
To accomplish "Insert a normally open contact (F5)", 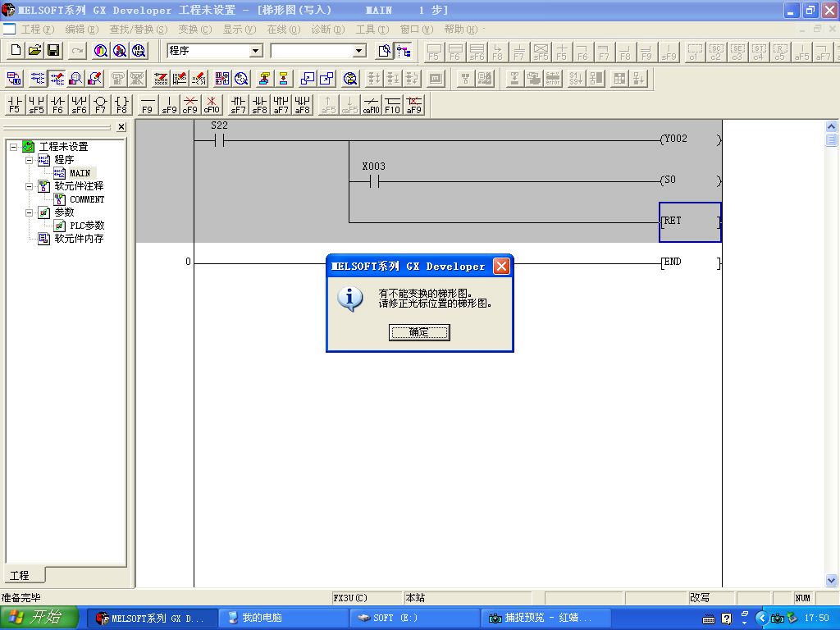I will click(x=15, y=105).
